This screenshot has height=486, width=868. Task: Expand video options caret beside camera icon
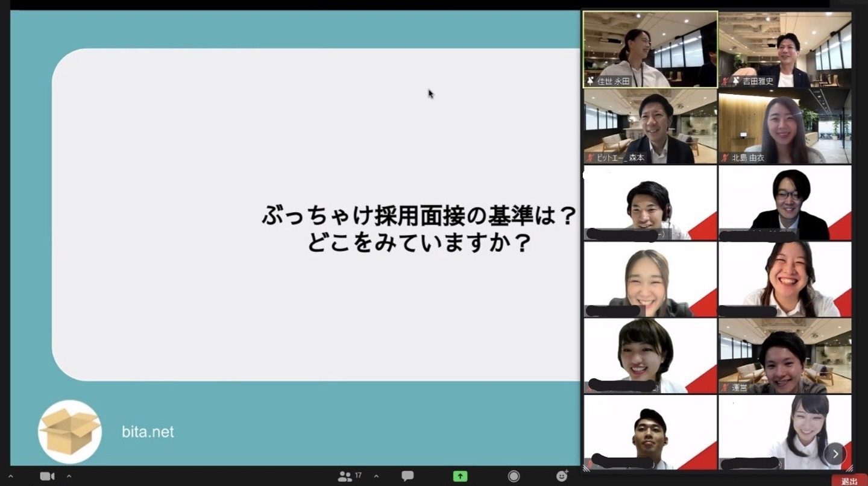[x=69, y=476]
